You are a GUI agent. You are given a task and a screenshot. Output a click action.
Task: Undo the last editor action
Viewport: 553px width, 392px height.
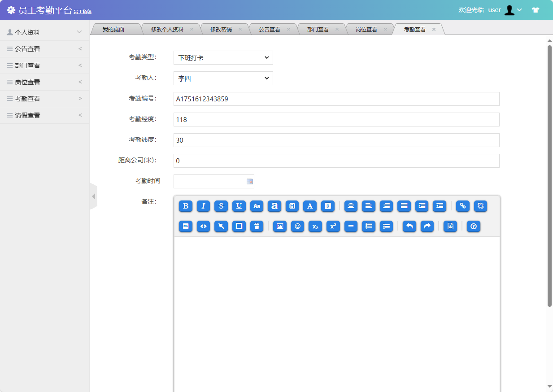click(409, 226)
